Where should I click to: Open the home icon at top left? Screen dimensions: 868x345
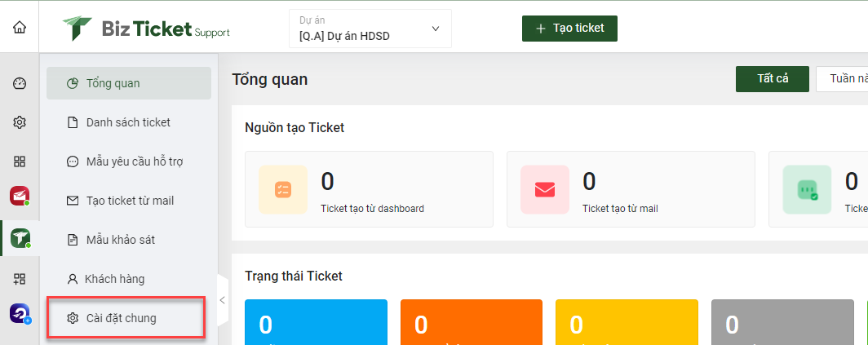[x=20, y=27]
